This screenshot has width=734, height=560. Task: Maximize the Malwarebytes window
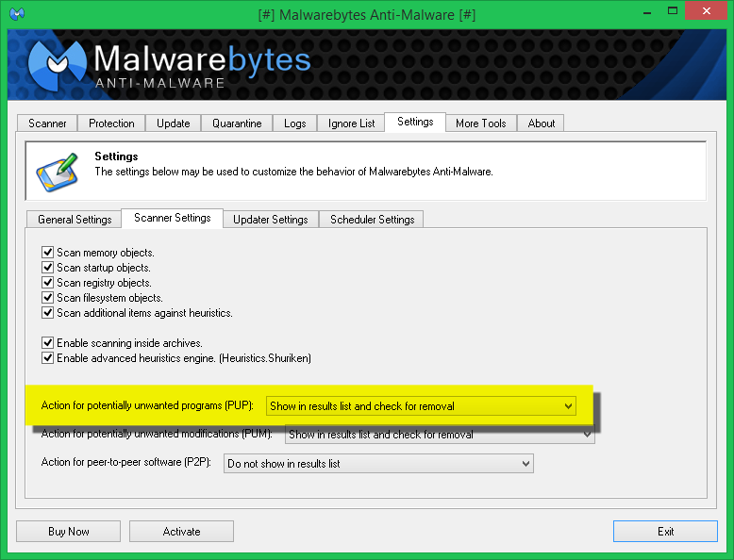pyautogui.click(x=673, y=11)
